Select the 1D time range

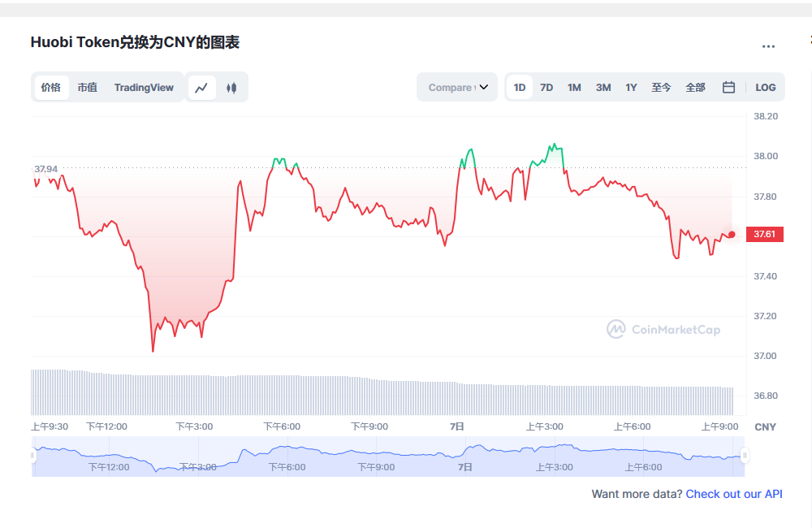[520, 87]
